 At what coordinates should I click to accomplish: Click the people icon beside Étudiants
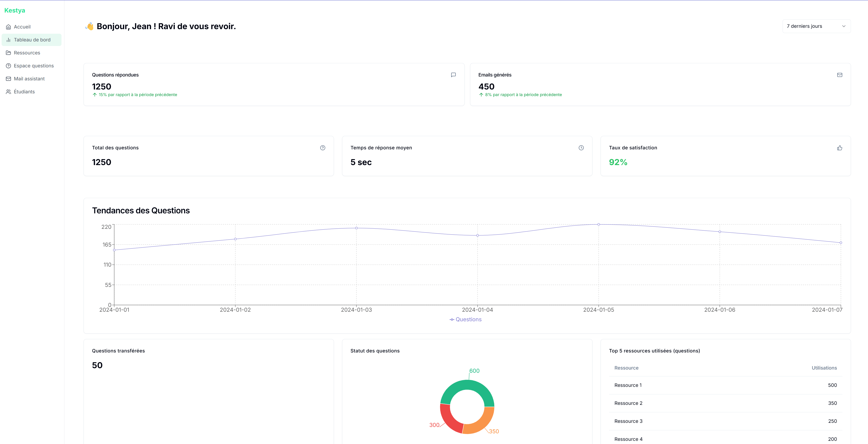coord(8,91)
